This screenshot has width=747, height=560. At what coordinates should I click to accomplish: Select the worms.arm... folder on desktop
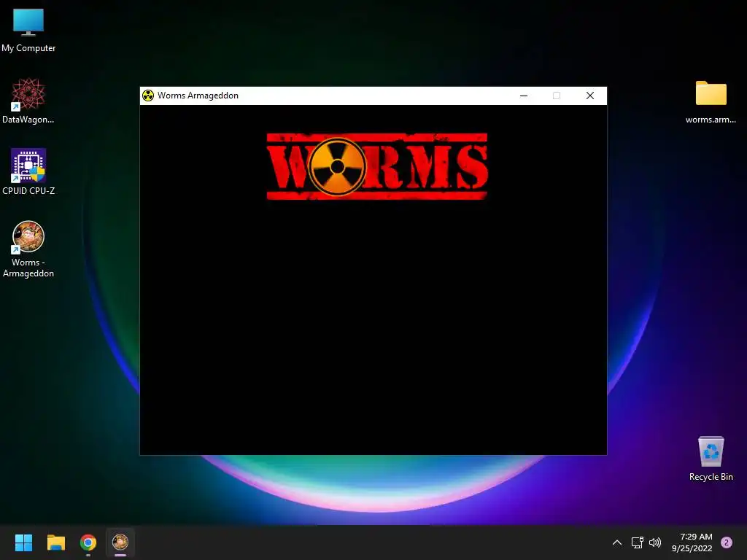[711, 101]
